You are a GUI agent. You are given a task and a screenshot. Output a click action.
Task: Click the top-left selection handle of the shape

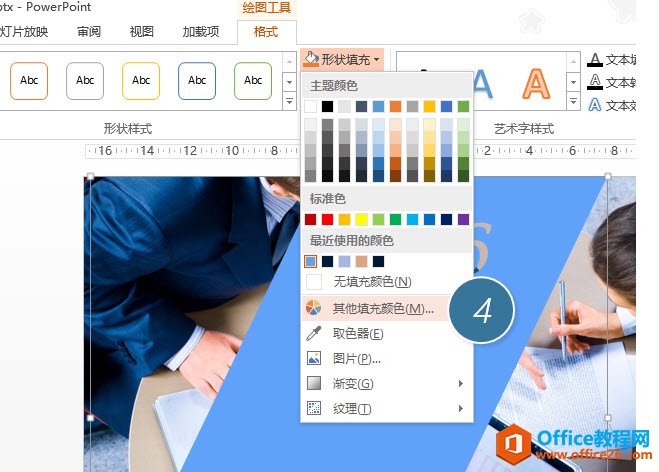pos(90,176)
